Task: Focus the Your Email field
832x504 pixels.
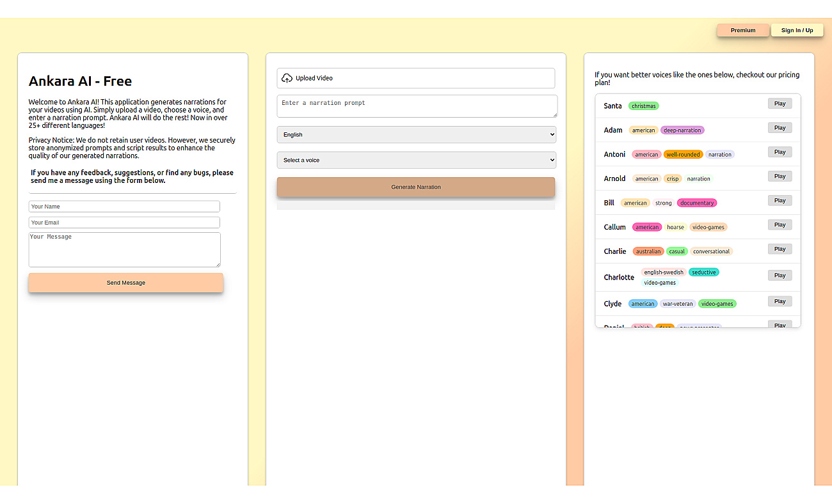Action: pos(124,223)
